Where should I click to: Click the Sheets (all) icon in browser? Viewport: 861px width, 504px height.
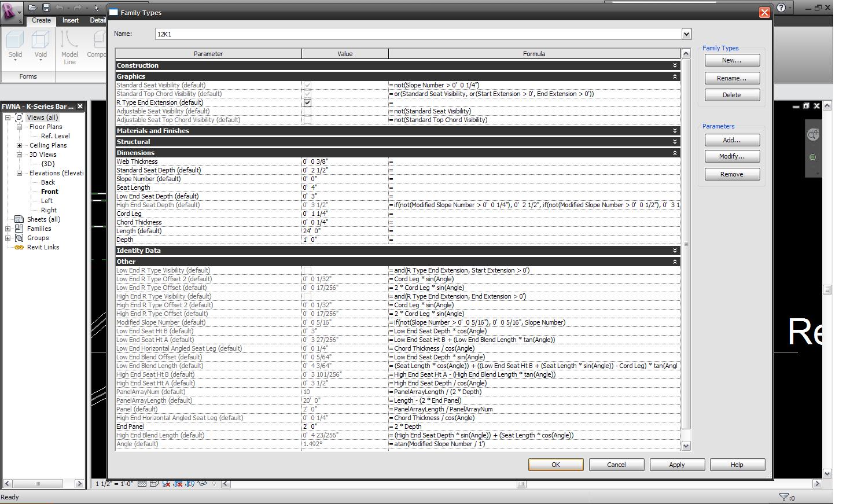coord(19,219)
